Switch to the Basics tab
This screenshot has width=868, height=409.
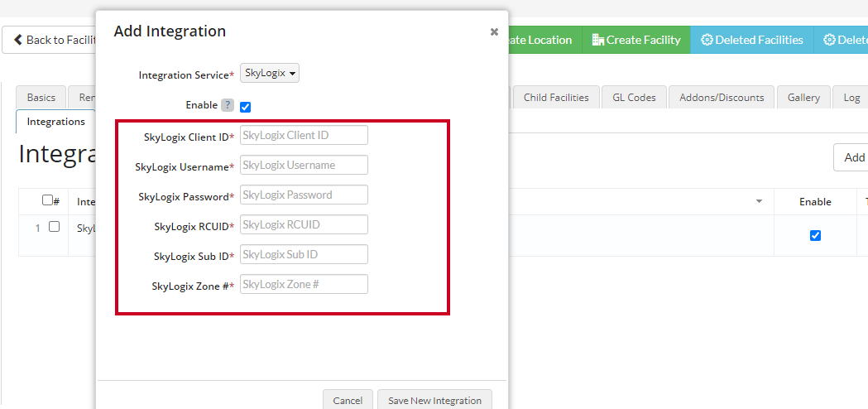(x=41, y=98)
